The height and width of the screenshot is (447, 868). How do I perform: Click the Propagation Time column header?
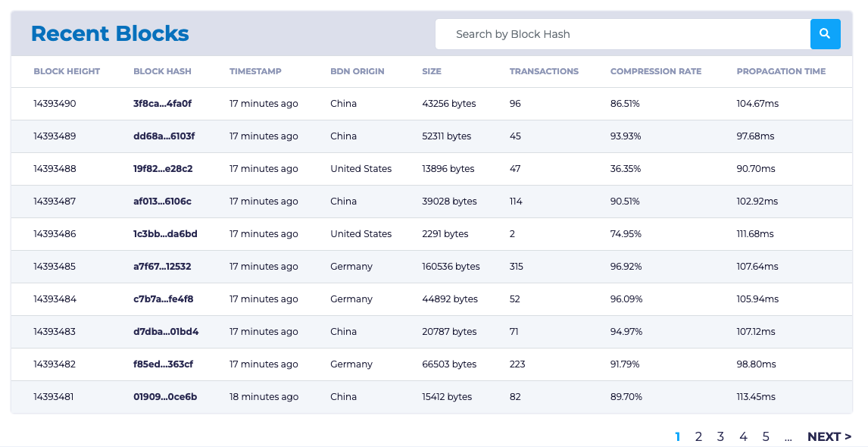pos(781,71)
